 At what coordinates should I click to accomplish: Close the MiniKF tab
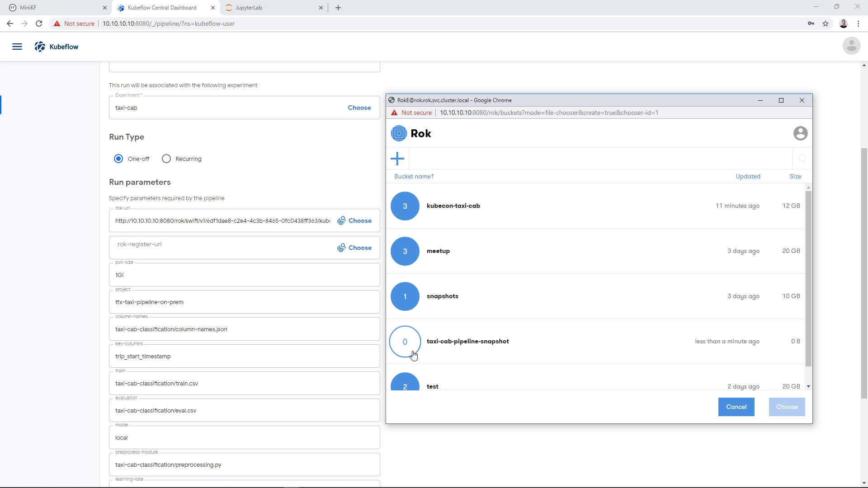(105, 8)
